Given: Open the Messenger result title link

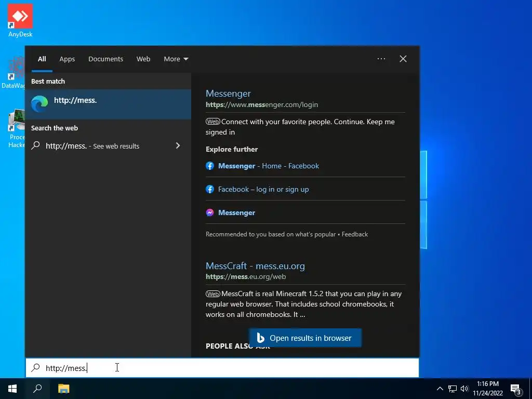Looking at the screenshot, I should tap(228, 94).
